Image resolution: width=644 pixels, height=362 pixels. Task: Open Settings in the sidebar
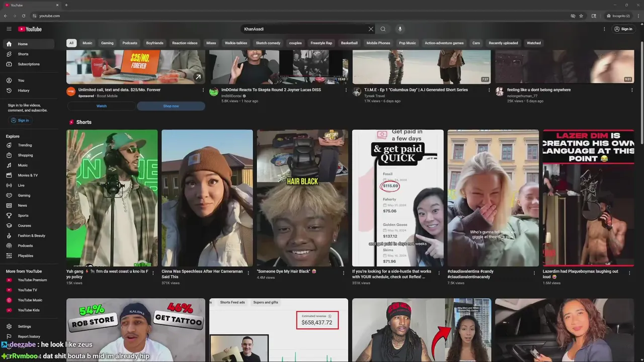(x=30, y=326)
